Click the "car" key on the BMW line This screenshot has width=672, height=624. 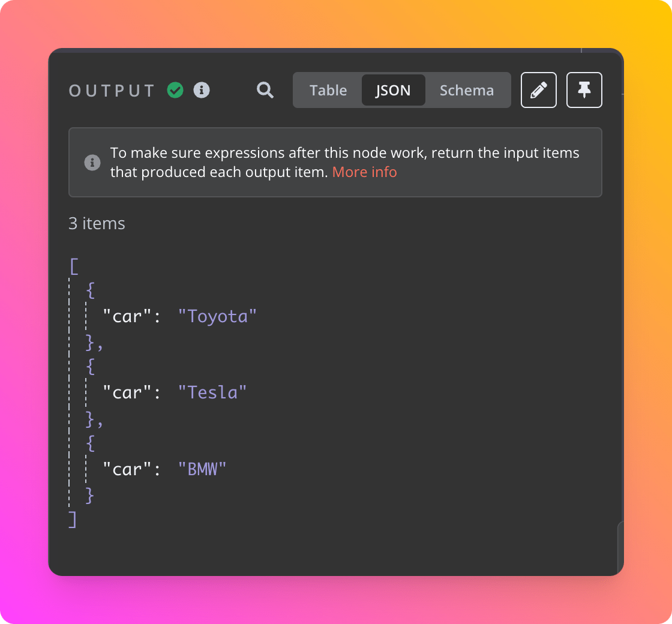click(127, 469)
